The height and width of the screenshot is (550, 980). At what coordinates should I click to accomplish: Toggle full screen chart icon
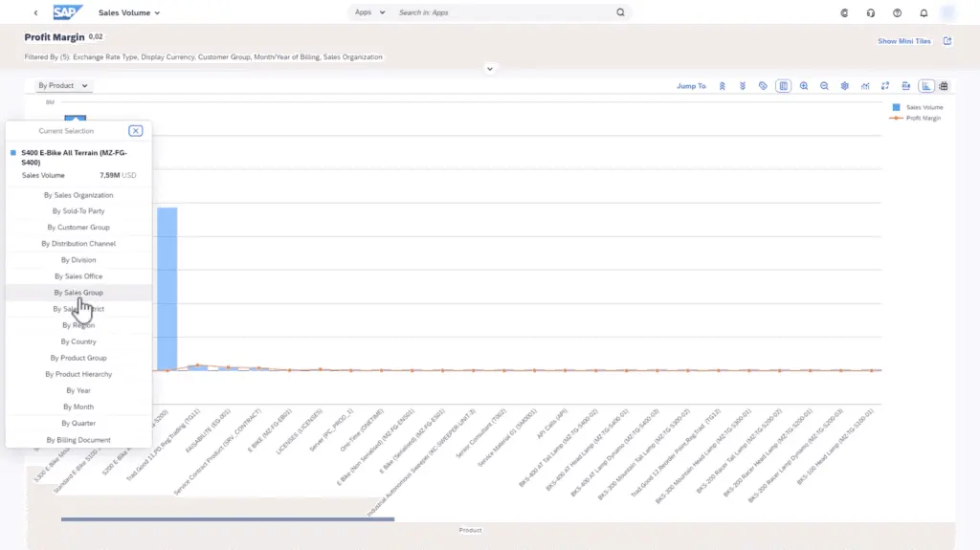[885, 86]
